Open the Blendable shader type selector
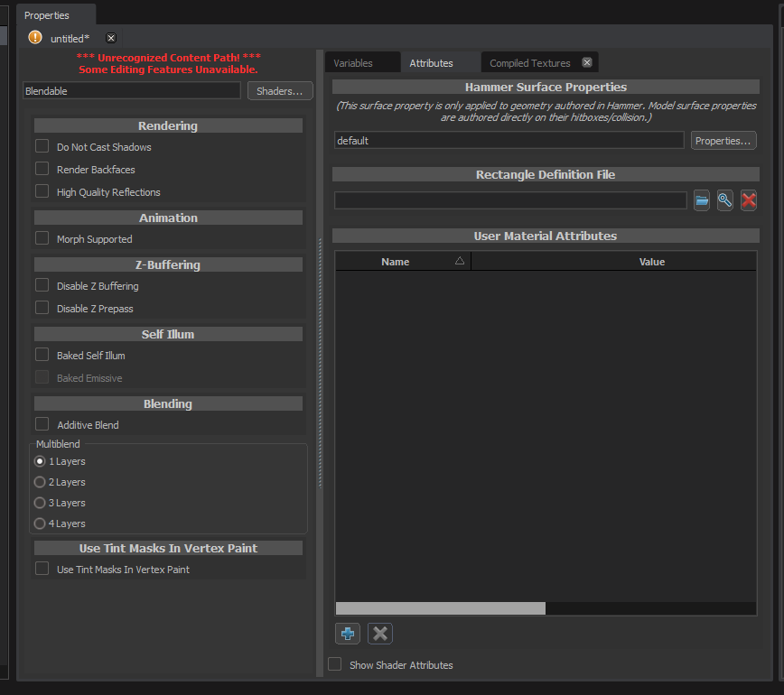This screenshot has width=784, height=695. (x=131, y=90)
